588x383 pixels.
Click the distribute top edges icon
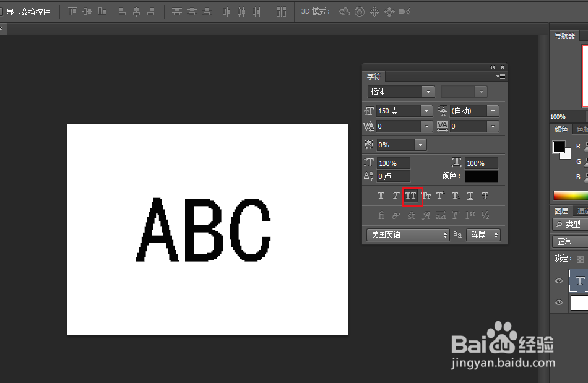tap(176, 12)
